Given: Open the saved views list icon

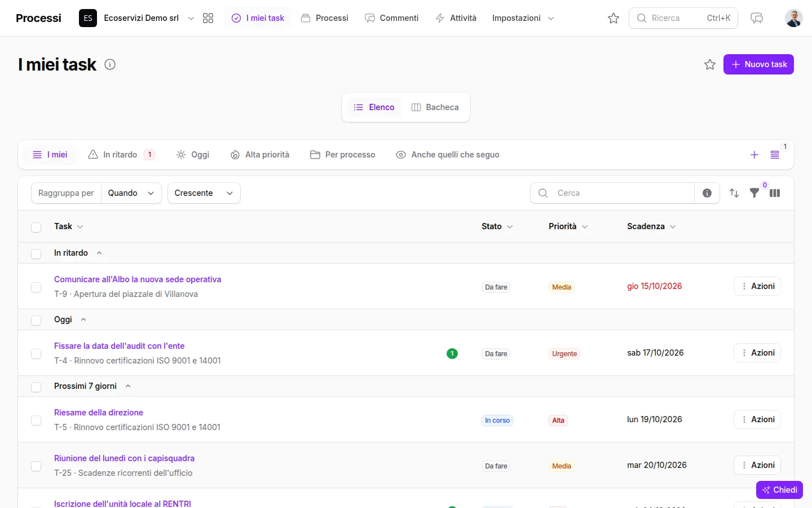Looking at the screenshot, I should coord(775,155).
